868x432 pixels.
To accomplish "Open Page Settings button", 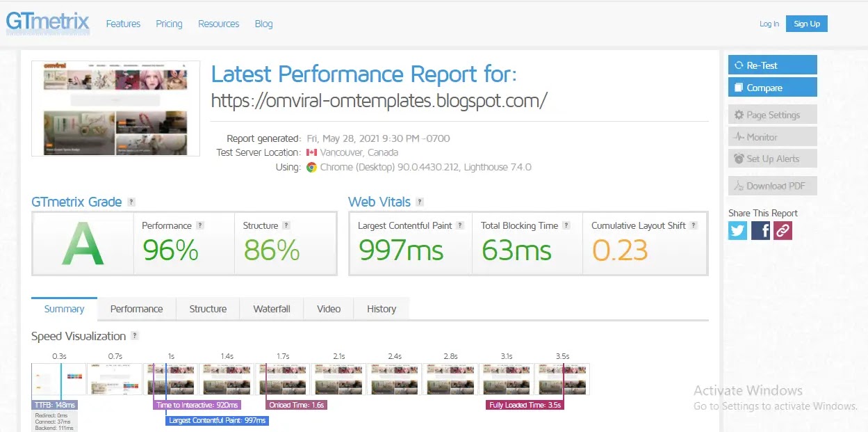I will [773, 115].
